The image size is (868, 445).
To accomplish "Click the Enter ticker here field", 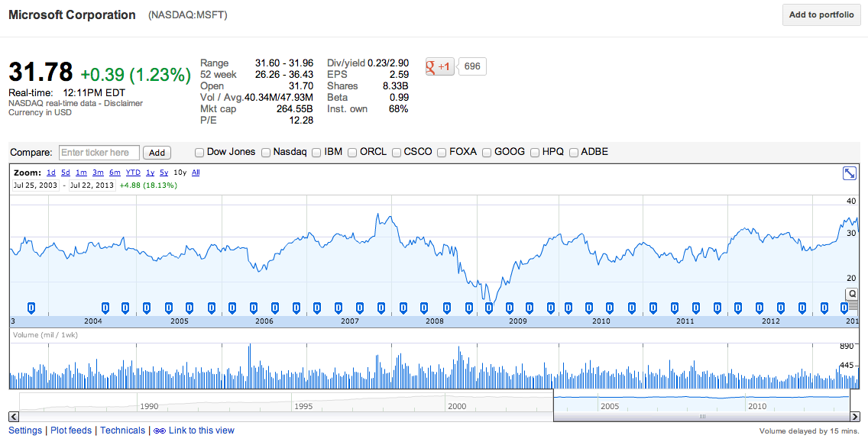I will coord(99,153).
